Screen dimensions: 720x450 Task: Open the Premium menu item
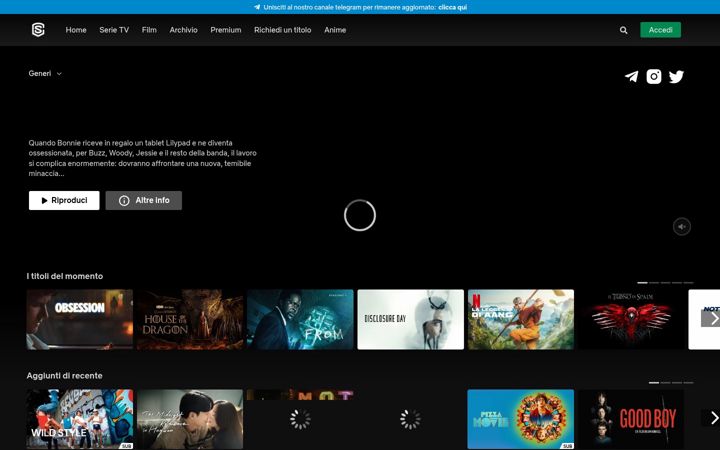(x=225, y=30)
